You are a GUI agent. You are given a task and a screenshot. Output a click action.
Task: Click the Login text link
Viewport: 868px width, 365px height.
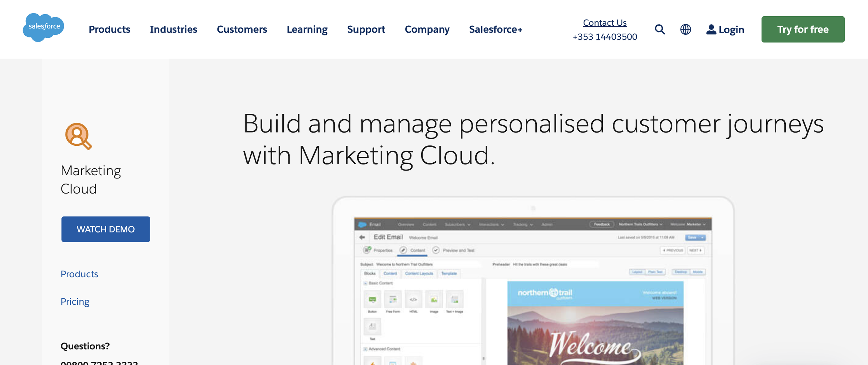732,30
